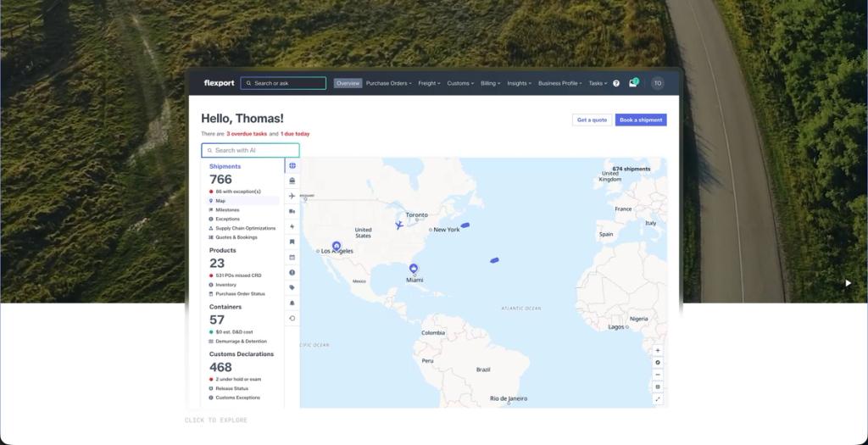868x445 pixels.
Task: Open Quotes & Bookings
Action: (x=236, y=237)
